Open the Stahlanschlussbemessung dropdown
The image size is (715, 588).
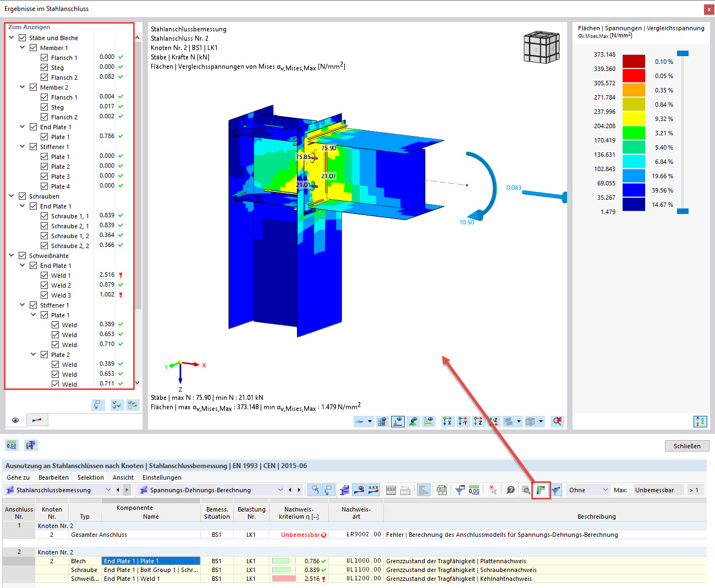pyautogui.click(x=108, y=490)
